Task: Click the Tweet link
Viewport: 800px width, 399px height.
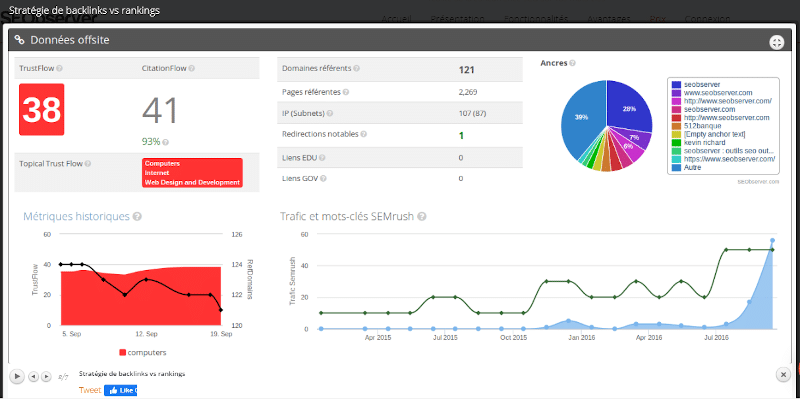Action: pos(90,390)
